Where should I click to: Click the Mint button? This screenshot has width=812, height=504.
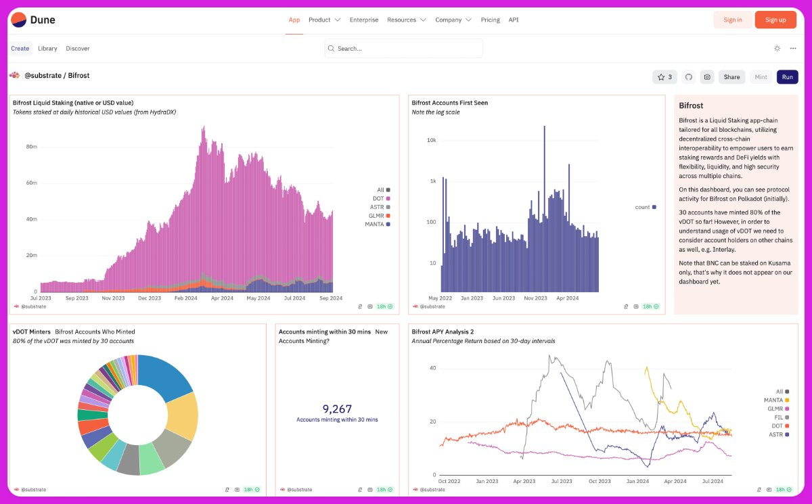point(761,77)
